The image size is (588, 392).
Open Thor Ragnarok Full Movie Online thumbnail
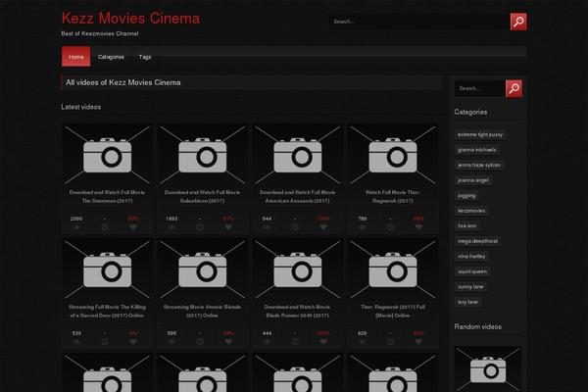(x=393, y=269)
